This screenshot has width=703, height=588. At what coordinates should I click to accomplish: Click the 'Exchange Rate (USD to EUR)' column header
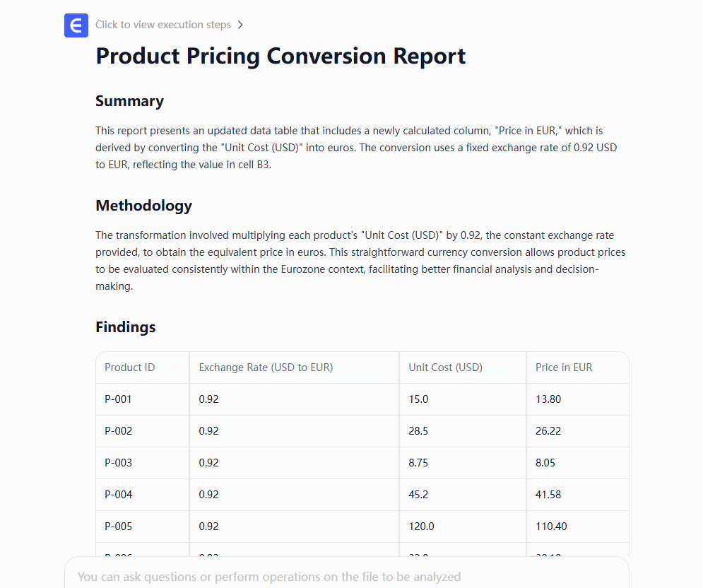(x=266, y=367)
